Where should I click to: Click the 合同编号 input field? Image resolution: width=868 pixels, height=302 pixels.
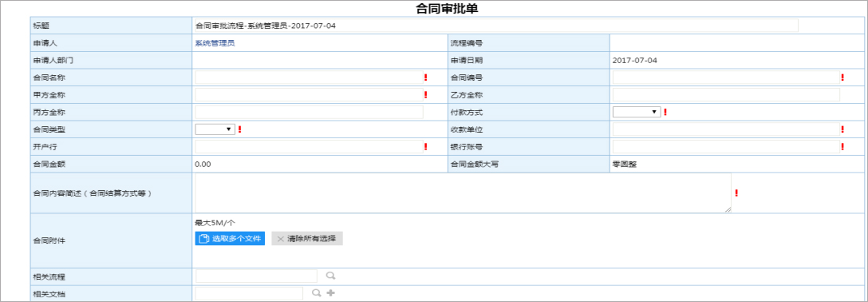(726, 77)
